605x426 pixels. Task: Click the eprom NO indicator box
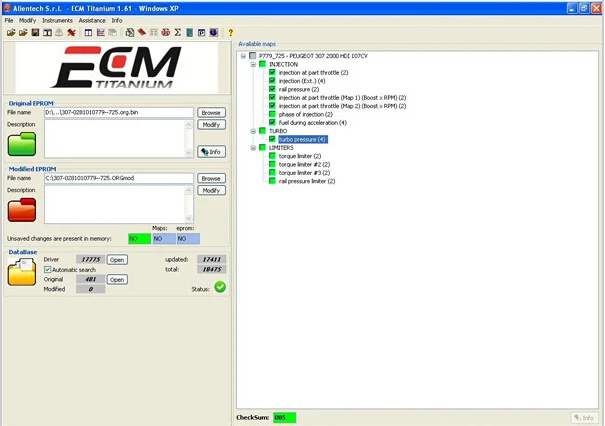(x=188, y=239)
